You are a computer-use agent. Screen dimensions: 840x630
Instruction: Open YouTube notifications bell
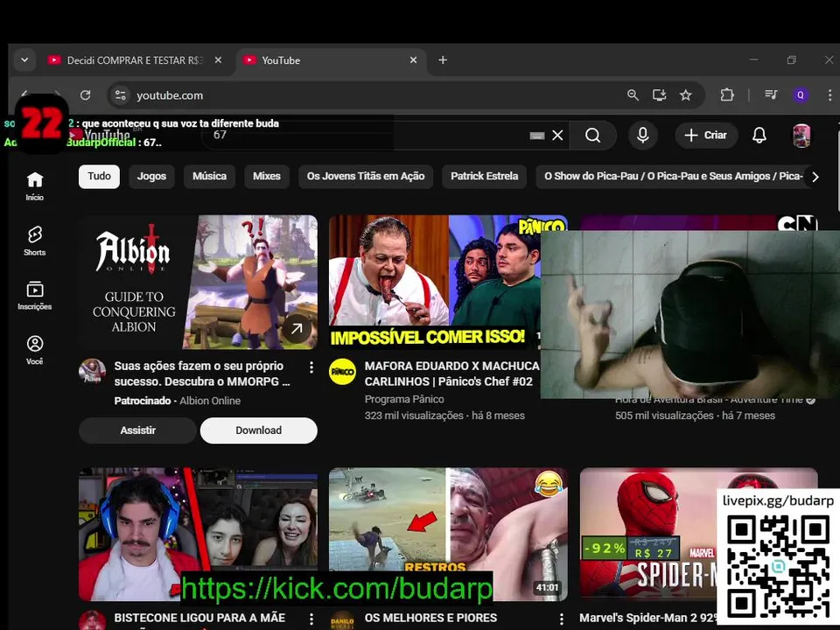coord(759,135)
